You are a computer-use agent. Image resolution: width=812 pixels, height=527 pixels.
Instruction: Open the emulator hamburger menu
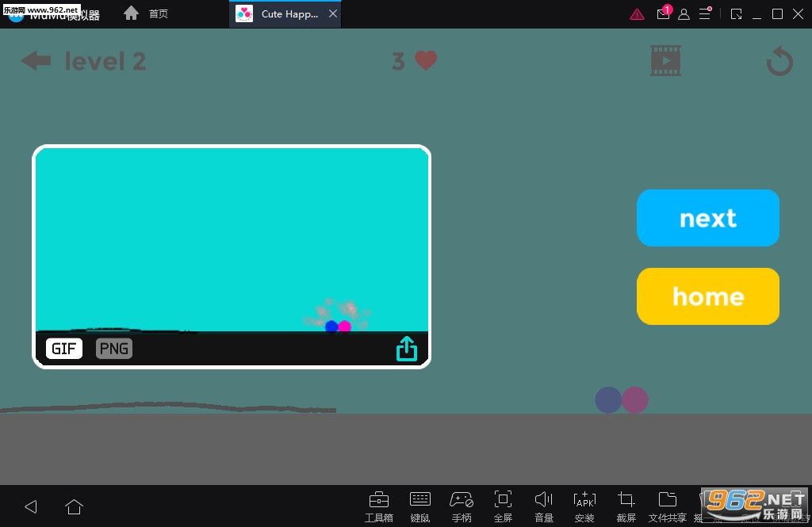click(704, 14)
